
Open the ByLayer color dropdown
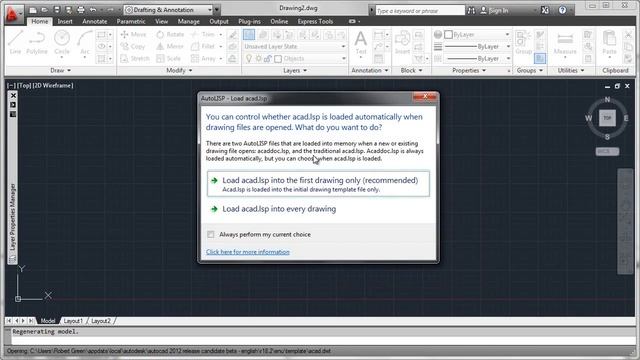(x=477, y=35)
